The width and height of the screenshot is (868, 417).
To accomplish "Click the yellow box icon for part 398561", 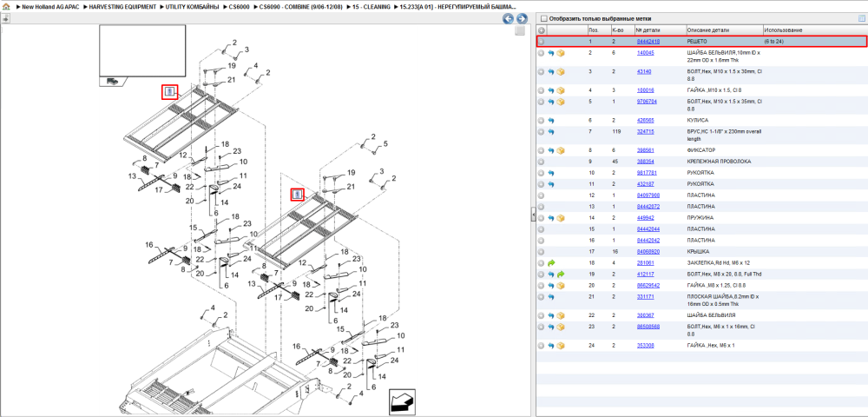I will [560, 150].
